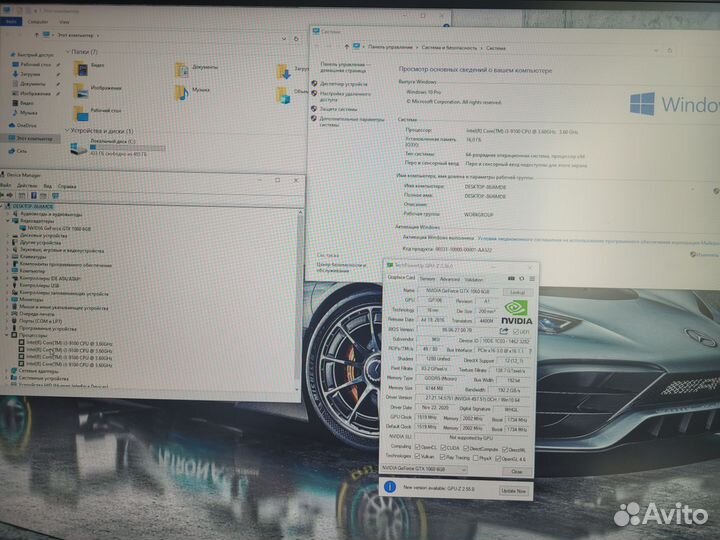Click Device Manager scan hardware monitor icon

tap(56, 196)
